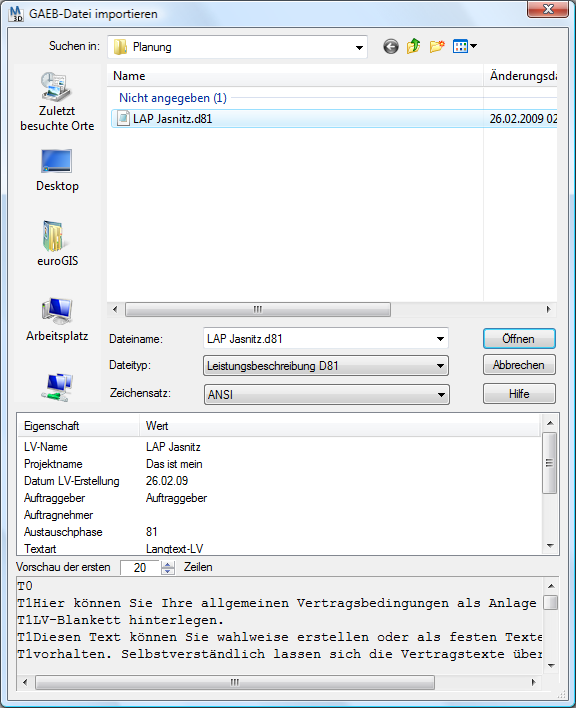Screen dimensions: 576x708
Task: Select the Auftraggeber property row
Action: pyautogui.click(x=280, y=498)
